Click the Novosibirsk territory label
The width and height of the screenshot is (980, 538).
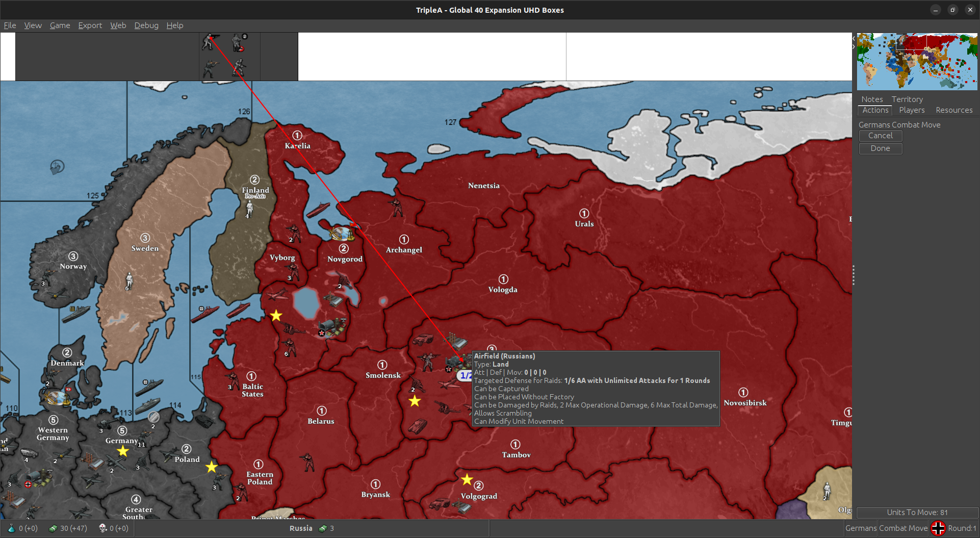(745, 403)
